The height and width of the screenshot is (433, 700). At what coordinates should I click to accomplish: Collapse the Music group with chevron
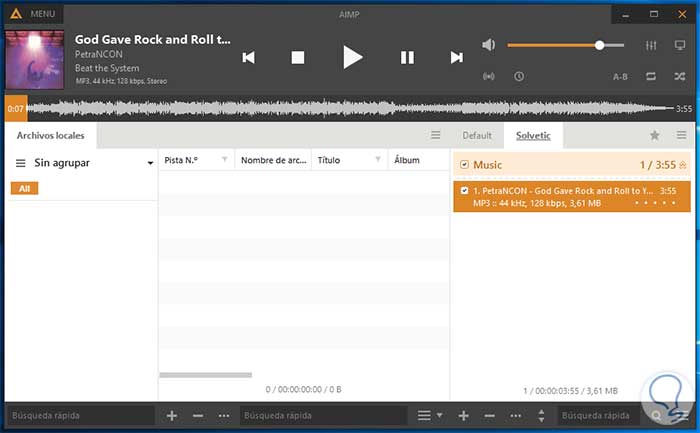click(683, 165)
